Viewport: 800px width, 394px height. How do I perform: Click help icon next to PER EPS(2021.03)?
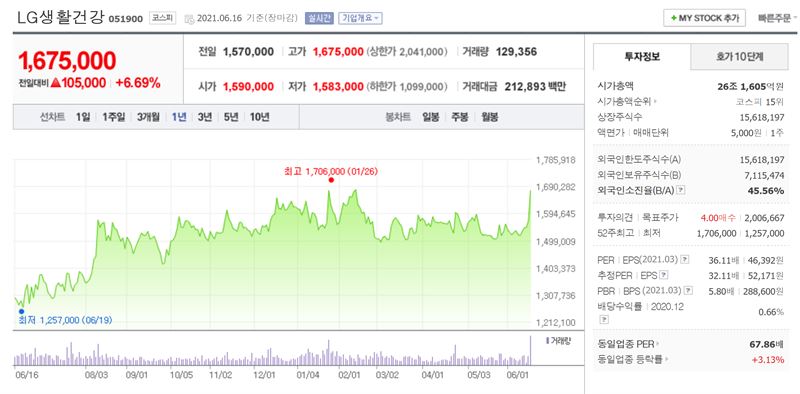tap(685, 260)
